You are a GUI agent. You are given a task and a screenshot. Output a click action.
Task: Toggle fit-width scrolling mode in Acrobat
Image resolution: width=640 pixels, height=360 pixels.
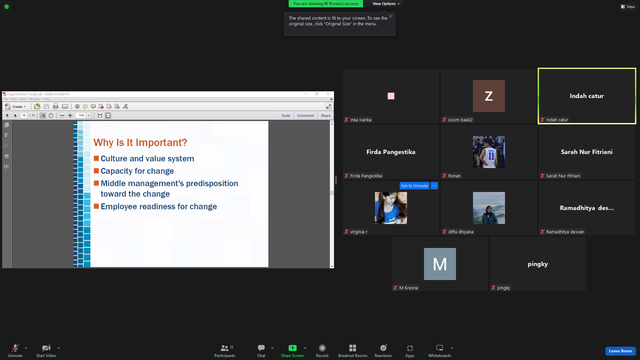(100, 116)
